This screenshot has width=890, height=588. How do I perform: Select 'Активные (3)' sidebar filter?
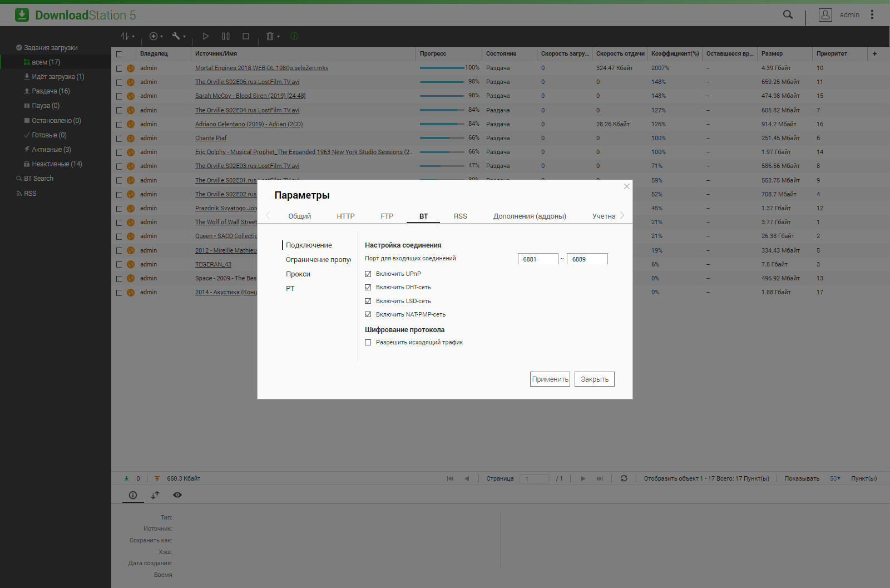coord(47,150)
